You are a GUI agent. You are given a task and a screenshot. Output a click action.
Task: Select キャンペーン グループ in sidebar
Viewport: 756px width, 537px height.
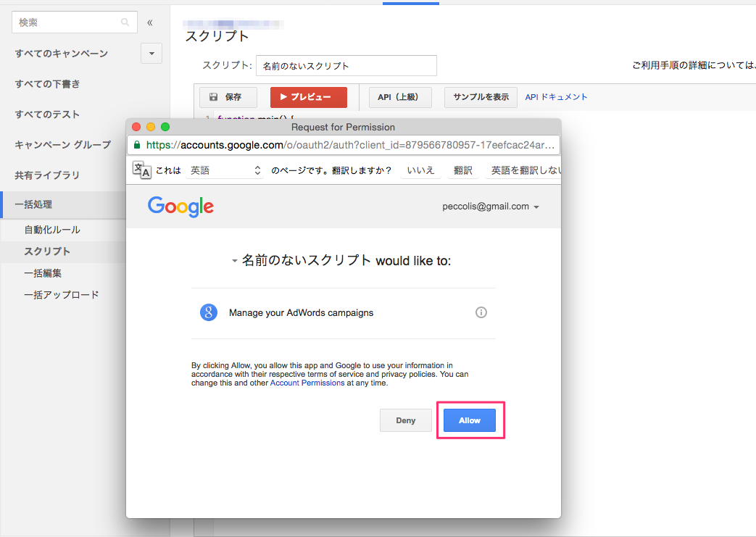tap(62, 145)
